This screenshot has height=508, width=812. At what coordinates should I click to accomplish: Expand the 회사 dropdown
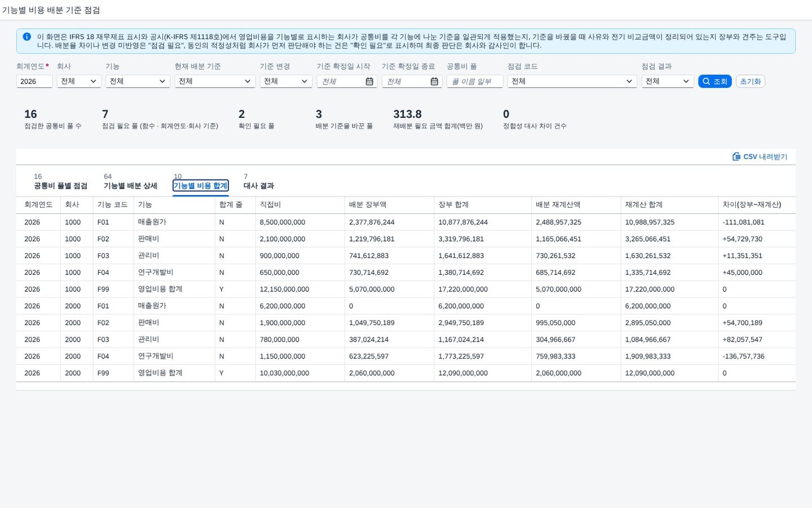(79, 81)
